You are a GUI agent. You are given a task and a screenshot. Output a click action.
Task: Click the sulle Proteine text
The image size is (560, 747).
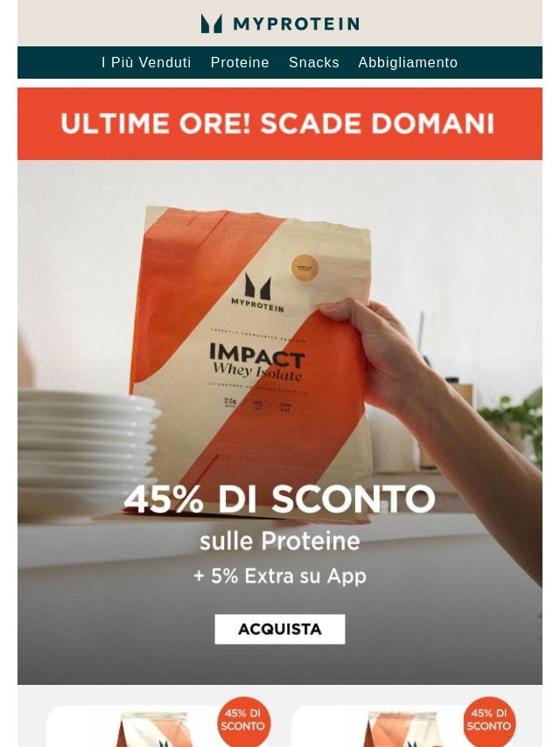coord(280,541)
